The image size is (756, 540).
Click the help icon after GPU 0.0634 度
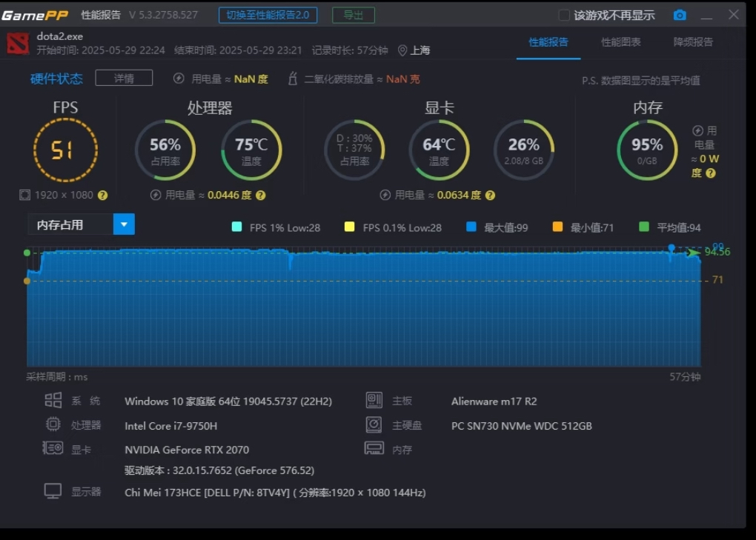coord(490,195)
